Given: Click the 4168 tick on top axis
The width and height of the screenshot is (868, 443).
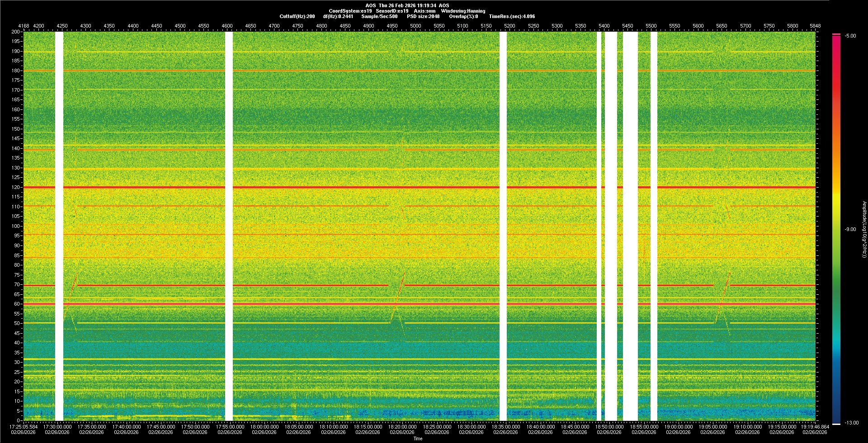Looking at the screenshot, I should click(24, 26).
